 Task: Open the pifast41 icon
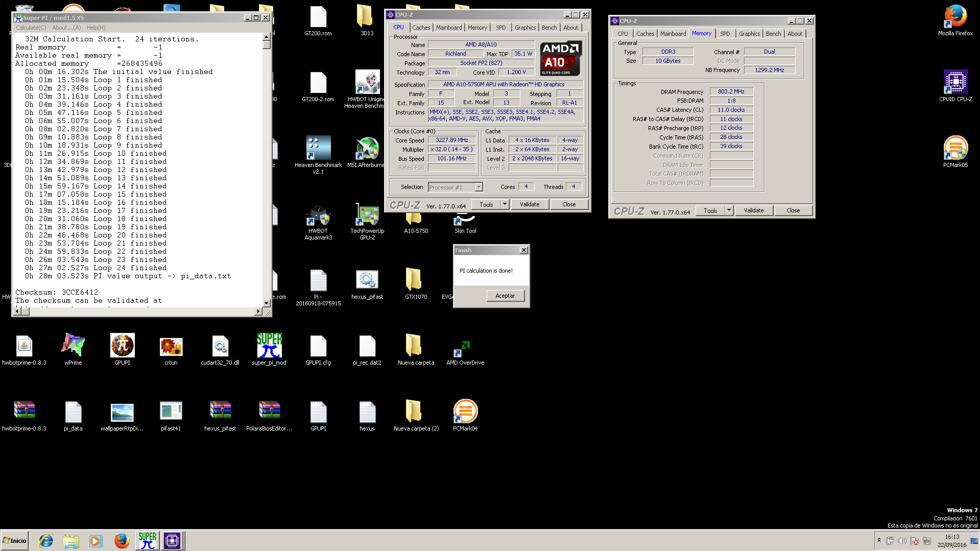(x=171, y=416)
